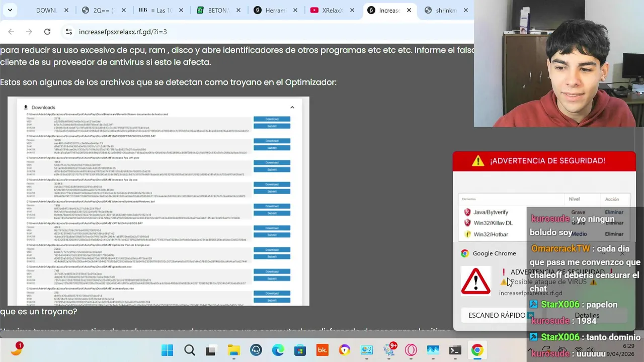Screen dimensions: 644x362
Task: Switch to the 2Q== tab
Action: [x=104, y=10]
